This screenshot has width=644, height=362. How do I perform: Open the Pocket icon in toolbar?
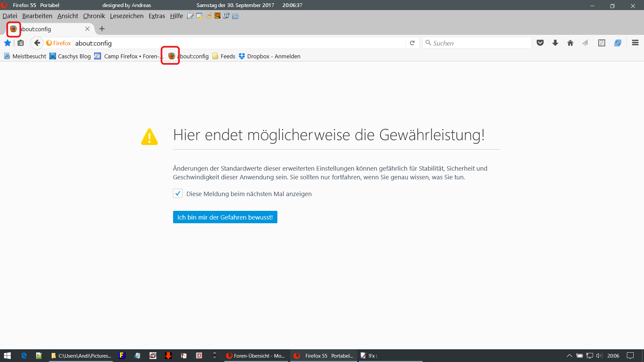point(540,43)
